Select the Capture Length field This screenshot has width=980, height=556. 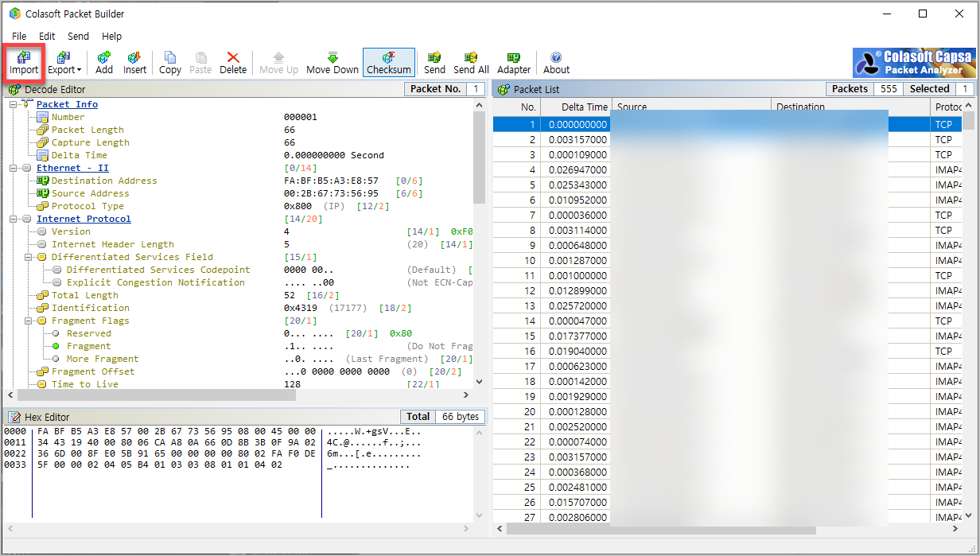90,142
